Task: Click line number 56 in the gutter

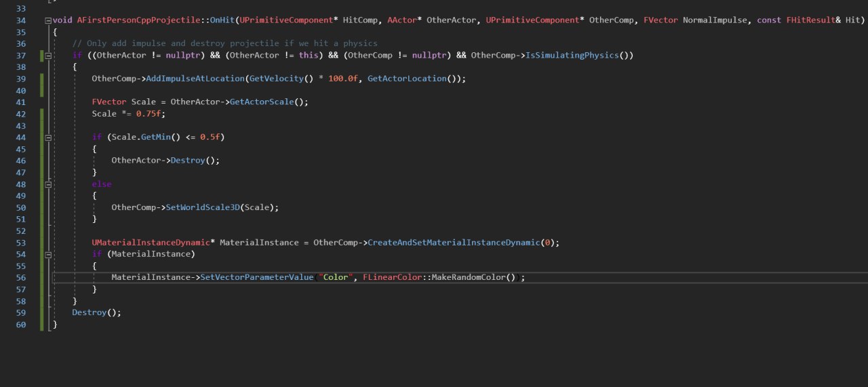Action: (20, 277)
